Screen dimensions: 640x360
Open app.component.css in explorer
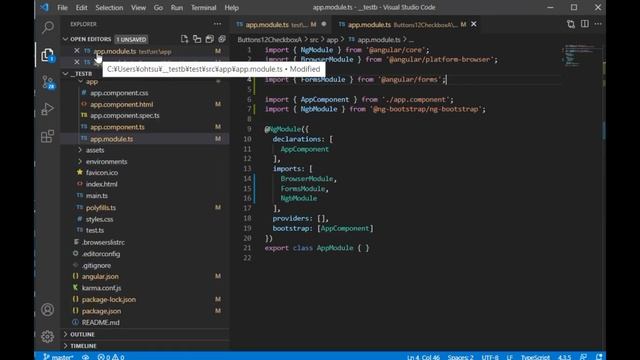119,93
